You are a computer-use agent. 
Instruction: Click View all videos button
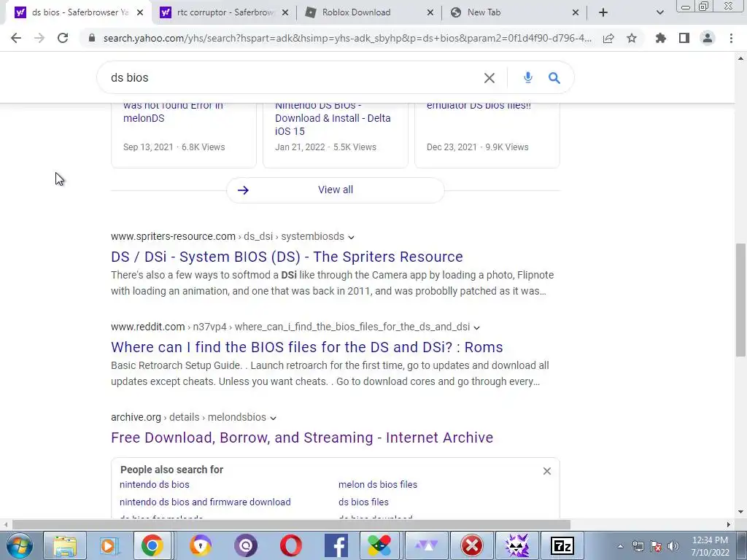coord(336,190)
